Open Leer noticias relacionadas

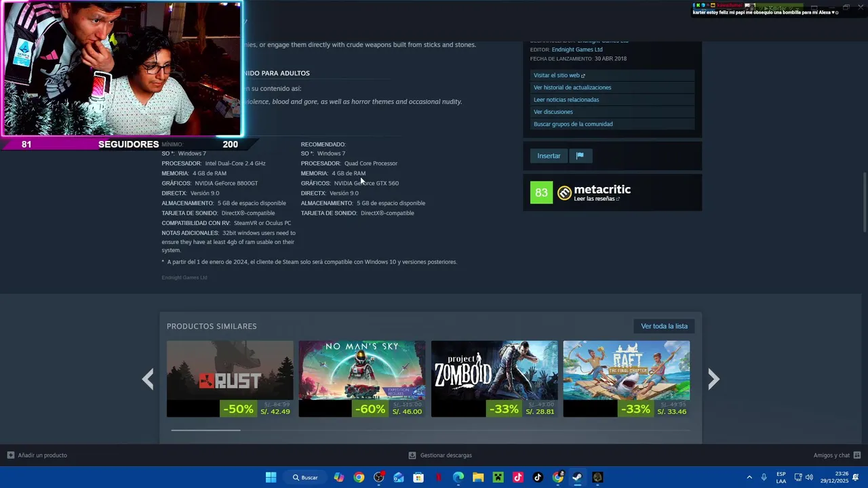612,100
